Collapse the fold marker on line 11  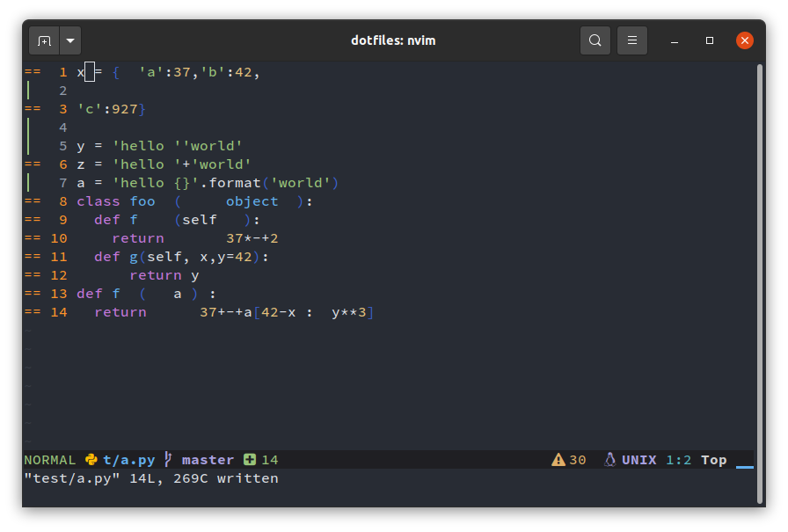[x=32, y=256]
